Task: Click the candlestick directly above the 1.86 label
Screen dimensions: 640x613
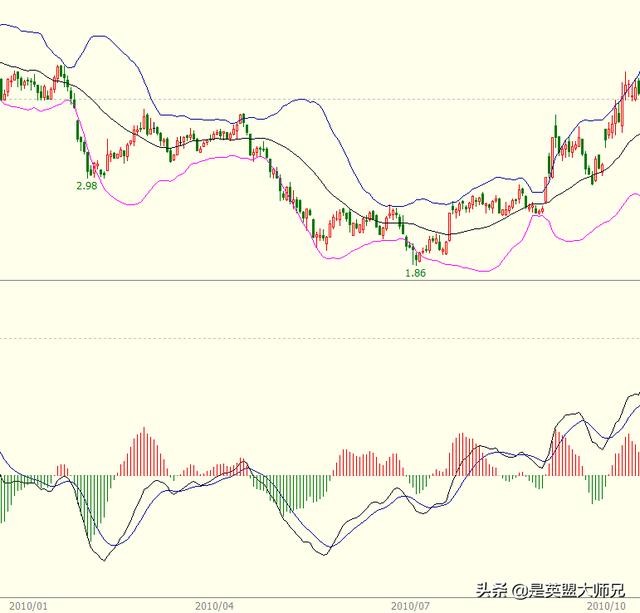Action: tap(415, 255)
